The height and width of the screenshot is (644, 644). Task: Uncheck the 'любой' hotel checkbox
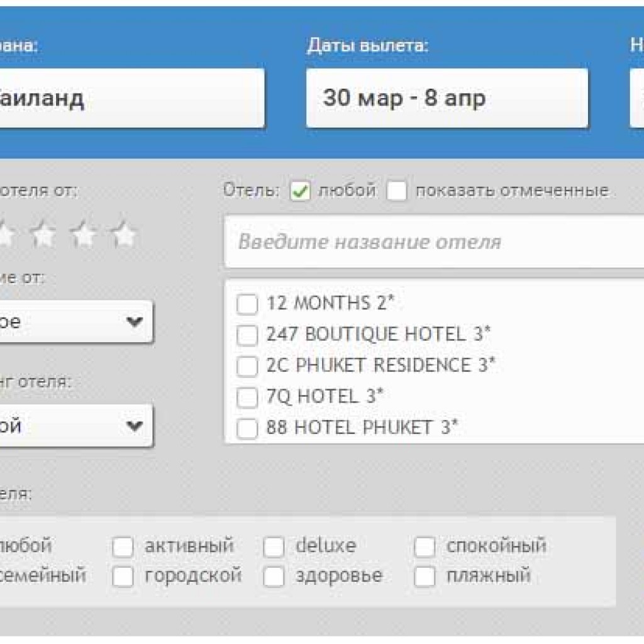click(x=300, y=191)
